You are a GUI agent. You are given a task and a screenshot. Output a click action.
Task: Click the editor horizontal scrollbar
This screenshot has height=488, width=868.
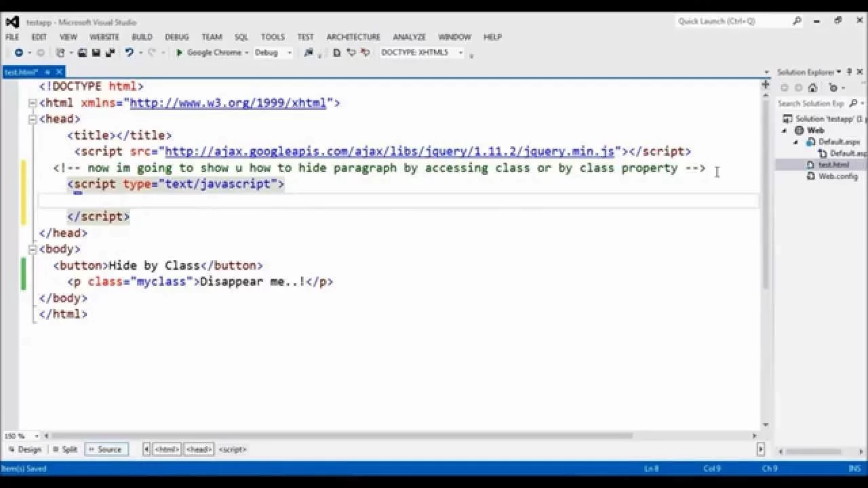tap(342, 436)
